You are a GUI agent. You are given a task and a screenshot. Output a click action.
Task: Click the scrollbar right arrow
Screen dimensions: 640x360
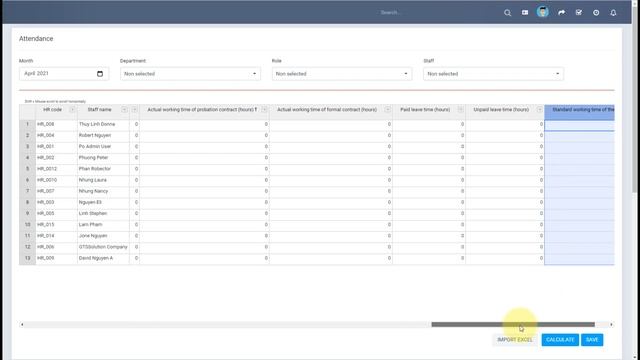[x=611, y=324]
